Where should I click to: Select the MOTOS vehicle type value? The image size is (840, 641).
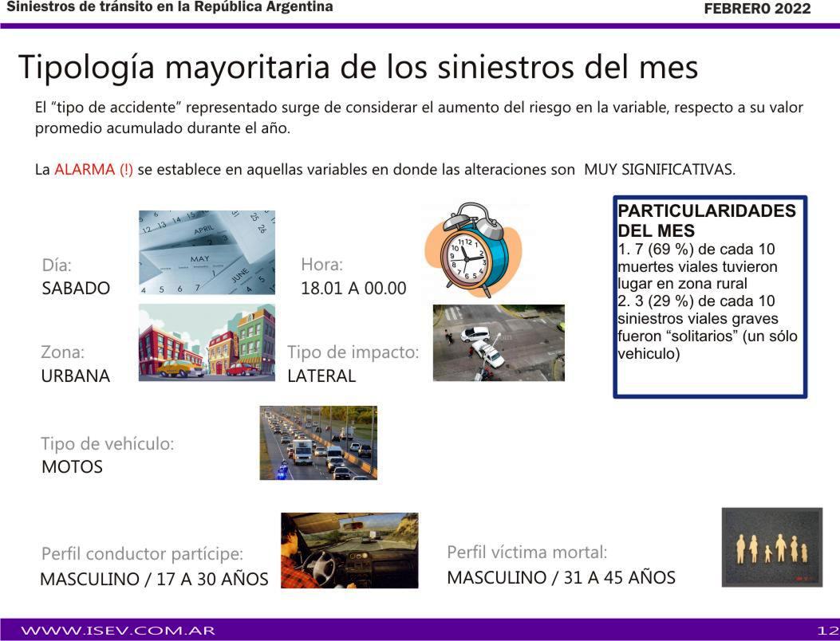(x=72, y=467)
